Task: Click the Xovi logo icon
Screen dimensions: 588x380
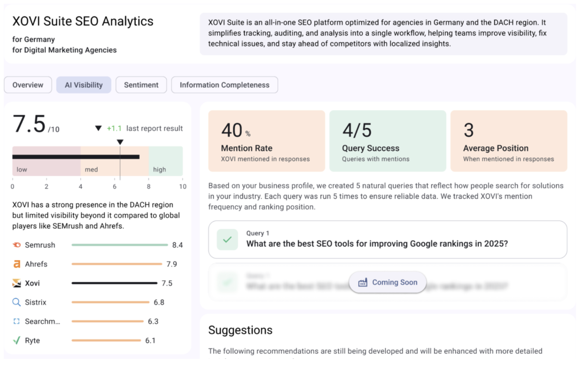Action: (x=17, y=283)
